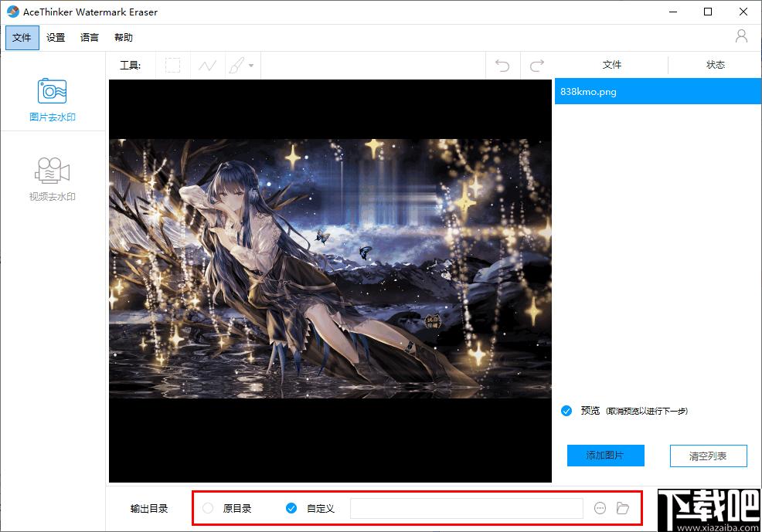This screenshot has width=762, height=532.
Task: Open the output folder icon
Action: (x=623, y=508)
